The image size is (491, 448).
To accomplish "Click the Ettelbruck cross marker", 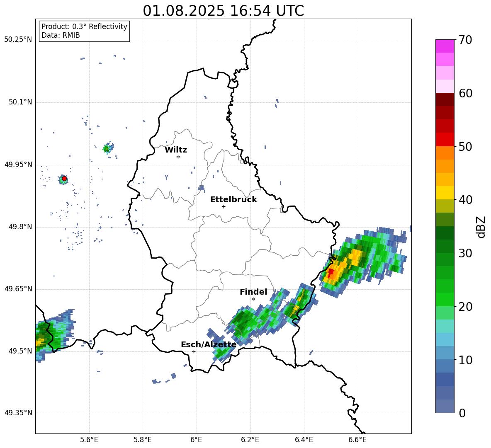I will pos(224,206).
